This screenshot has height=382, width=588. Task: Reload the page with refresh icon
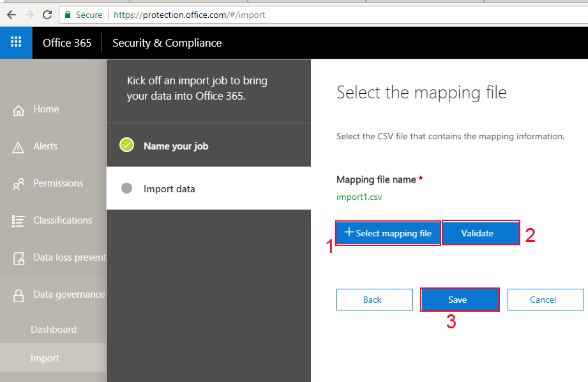(47, 14)
